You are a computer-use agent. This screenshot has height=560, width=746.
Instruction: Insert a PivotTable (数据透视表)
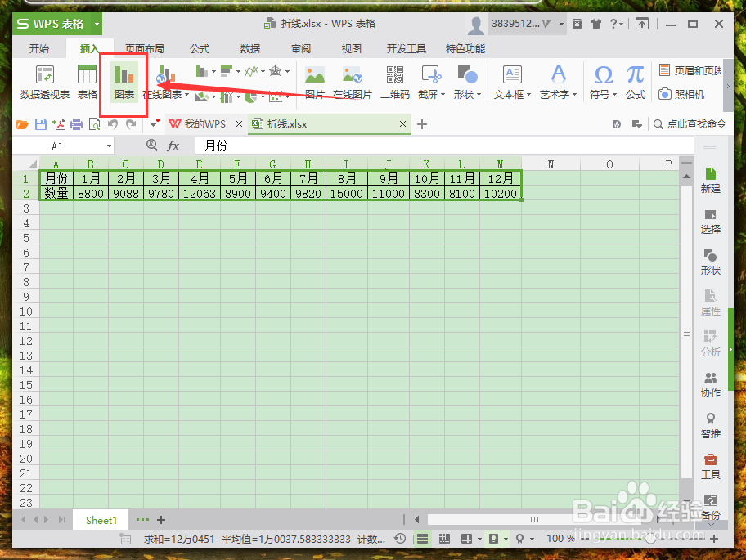[x=45, y=82]
